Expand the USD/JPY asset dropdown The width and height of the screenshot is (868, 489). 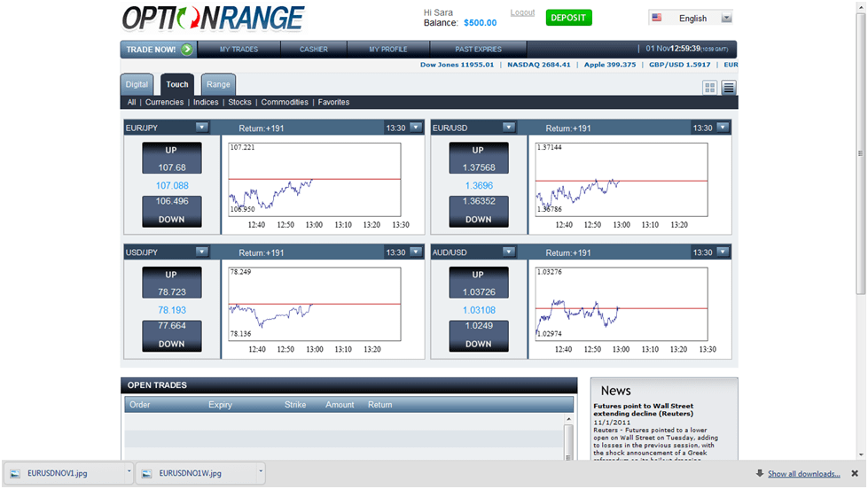(x=201, y=252)
